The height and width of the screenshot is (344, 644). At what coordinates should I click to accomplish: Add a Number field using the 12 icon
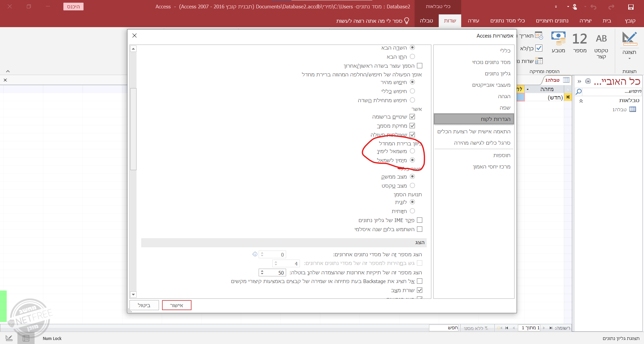580,39
